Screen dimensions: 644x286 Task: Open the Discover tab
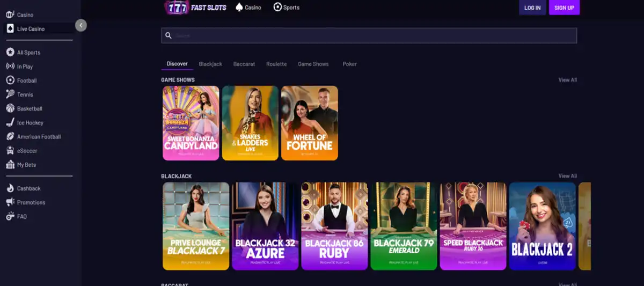[x=177, y=64]
